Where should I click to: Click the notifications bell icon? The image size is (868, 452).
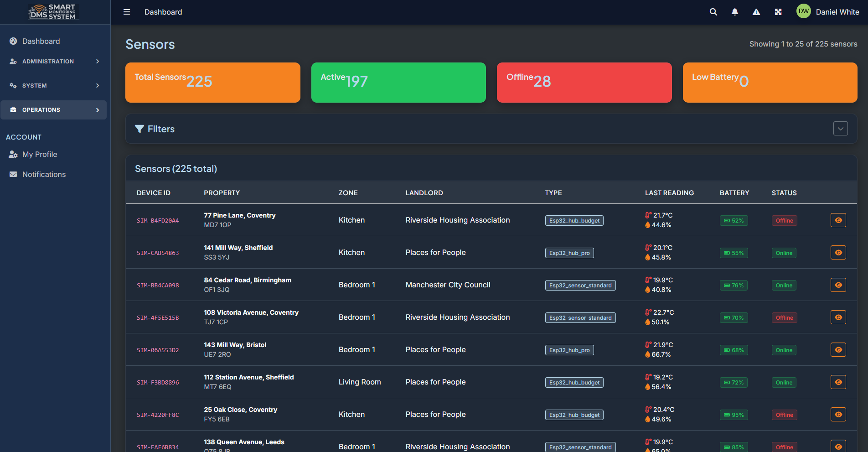pos(735,12)
